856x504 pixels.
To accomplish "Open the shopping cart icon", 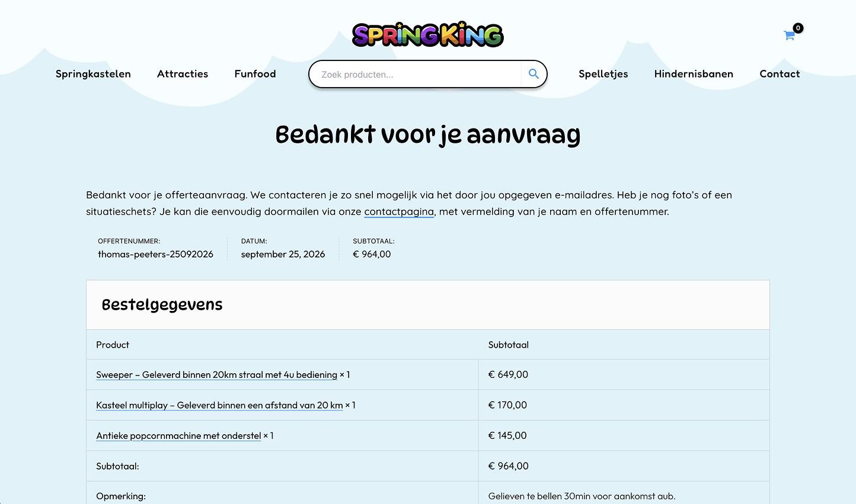I will 789,36.
